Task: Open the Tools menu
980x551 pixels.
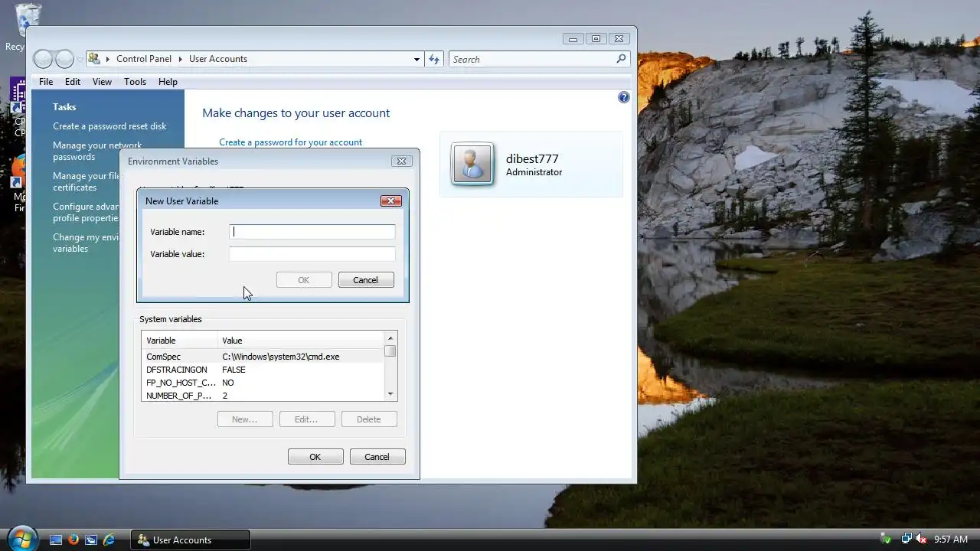Action: point(135,82)
